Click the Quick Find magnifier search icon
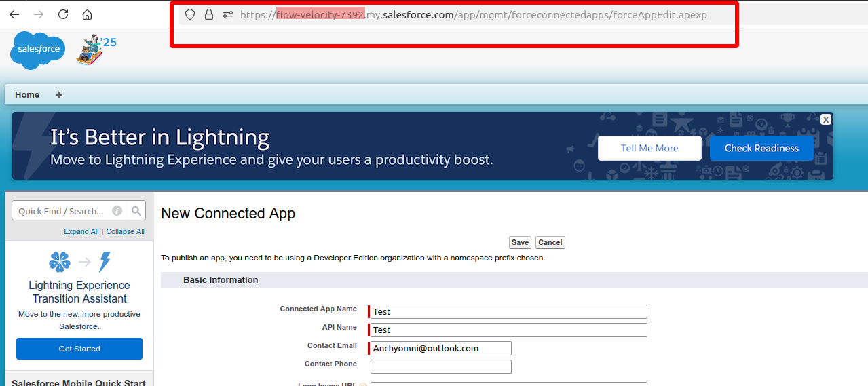The width and height of the screenshot is (868, 386). click(136, 211)
